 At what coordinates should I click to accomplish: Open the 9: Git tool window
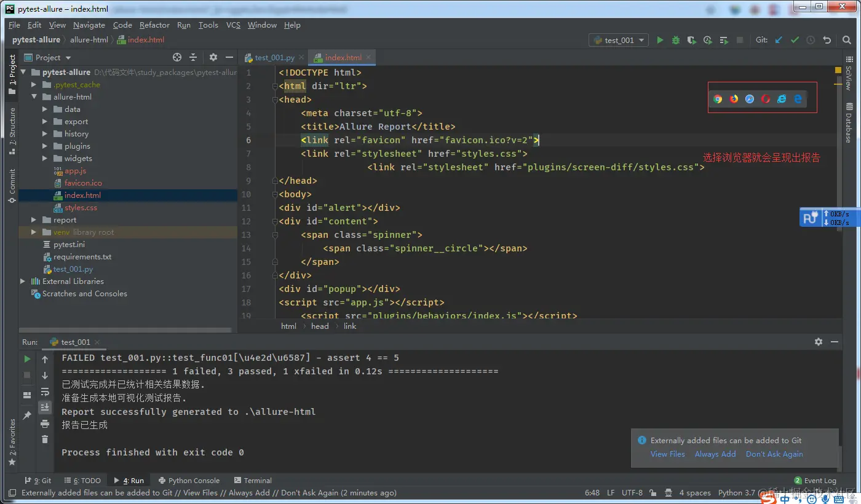38,481
